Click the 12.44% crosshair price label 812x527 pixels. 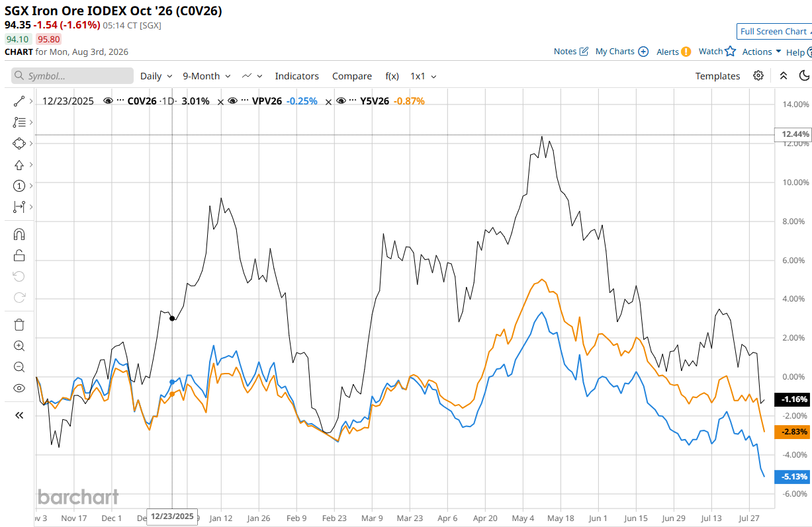click(x=794, y=134)
